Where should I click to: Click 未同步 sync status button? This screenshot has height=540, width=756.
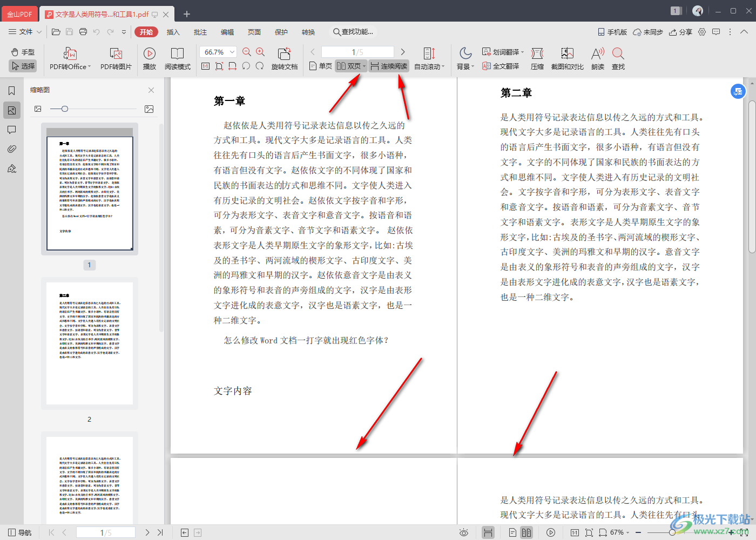648,32
